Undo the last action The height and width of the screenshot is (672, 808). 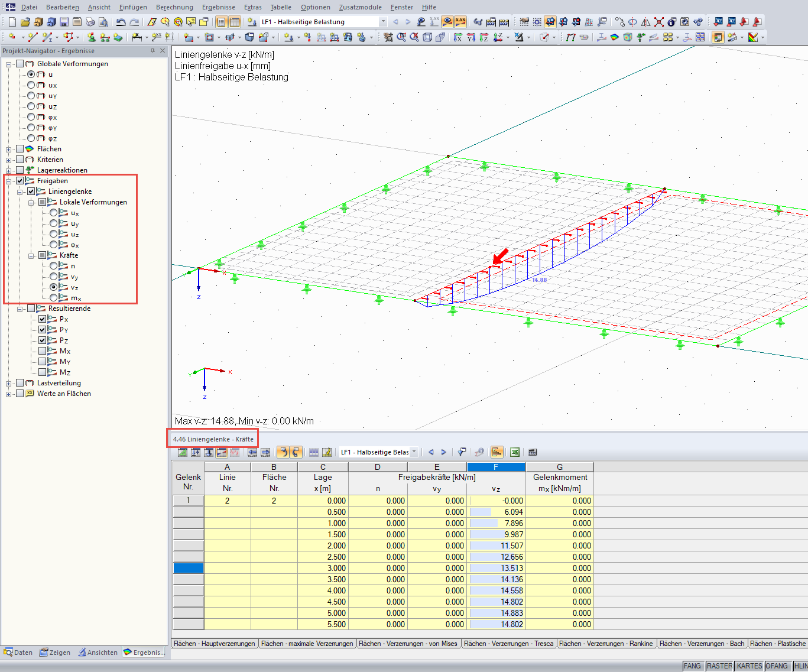pos(121,22)
